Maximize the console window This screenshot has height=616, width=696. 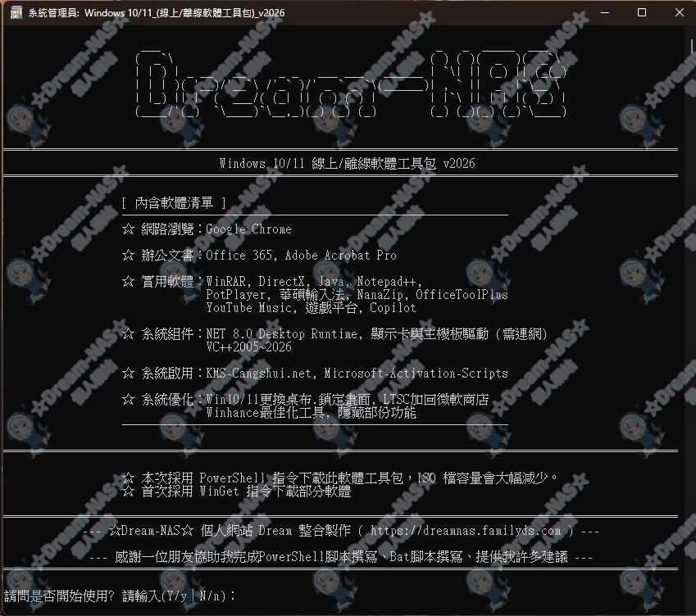tap(641, 12)
